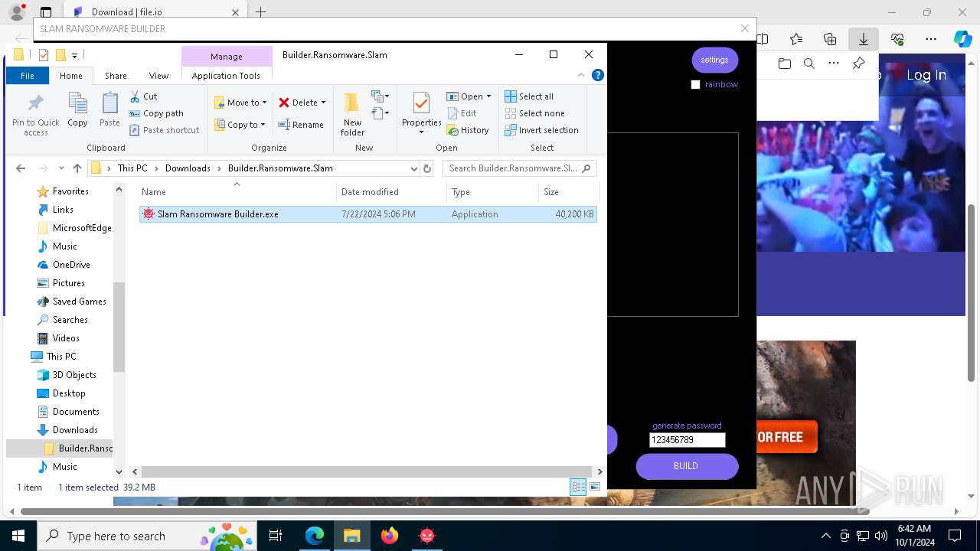Click the generate password link
The height and width of the screenshot is (551, 980).
[x=687, y=425]
